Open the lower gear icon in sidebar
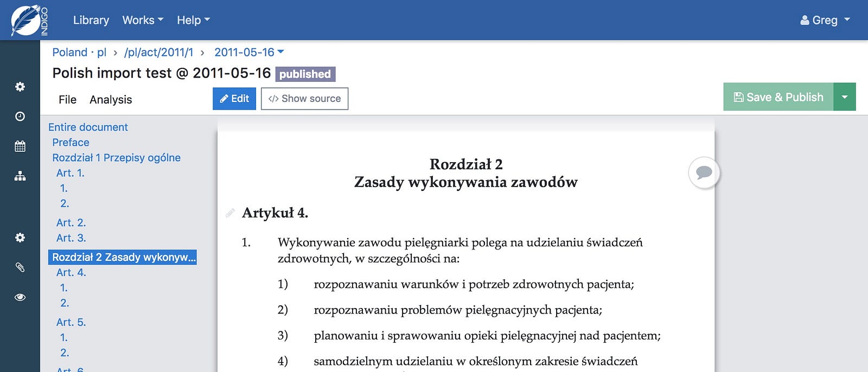 pyautogui.click(x=20, y=238)
